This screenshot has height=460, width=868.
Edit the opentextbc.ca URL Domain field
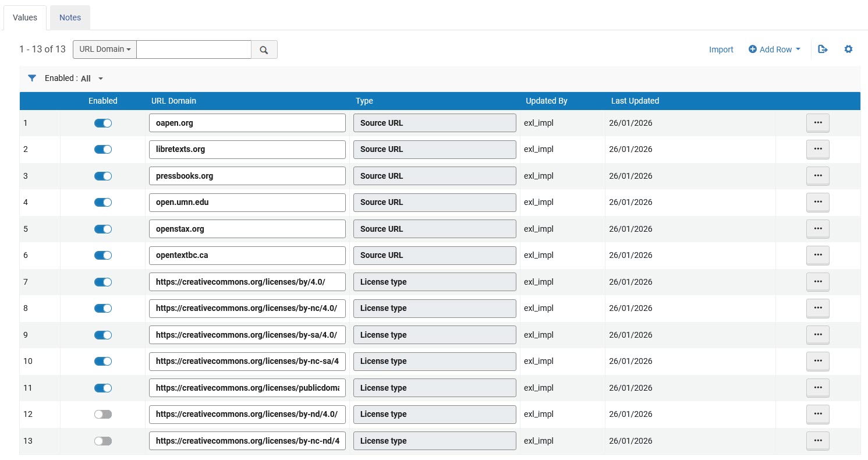(x=247, y=255)
